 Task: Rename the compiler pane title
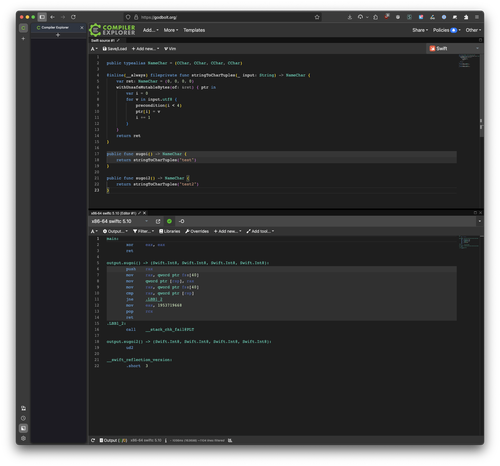coord(140,213)
